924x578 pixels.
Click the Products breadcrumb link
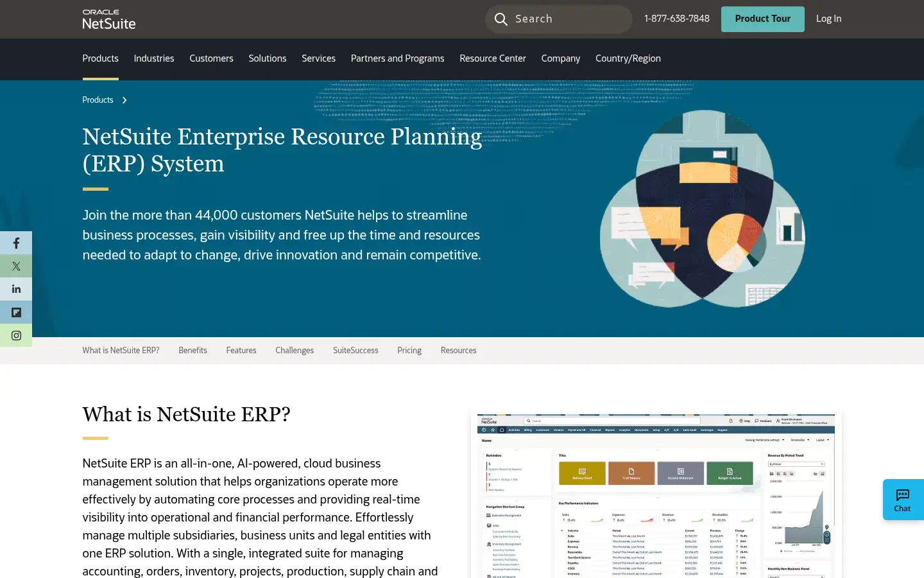pyautogui.click(x=98, y=100)
